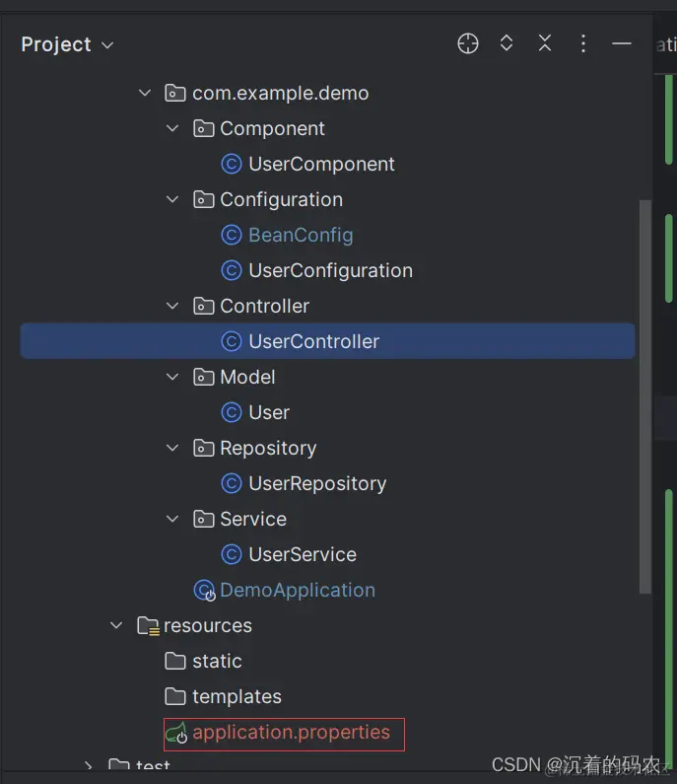Image resolution: width=677 pixels, height=784 pixels.
Task: Hide the Project tool window
Action: tap(622, 43)
